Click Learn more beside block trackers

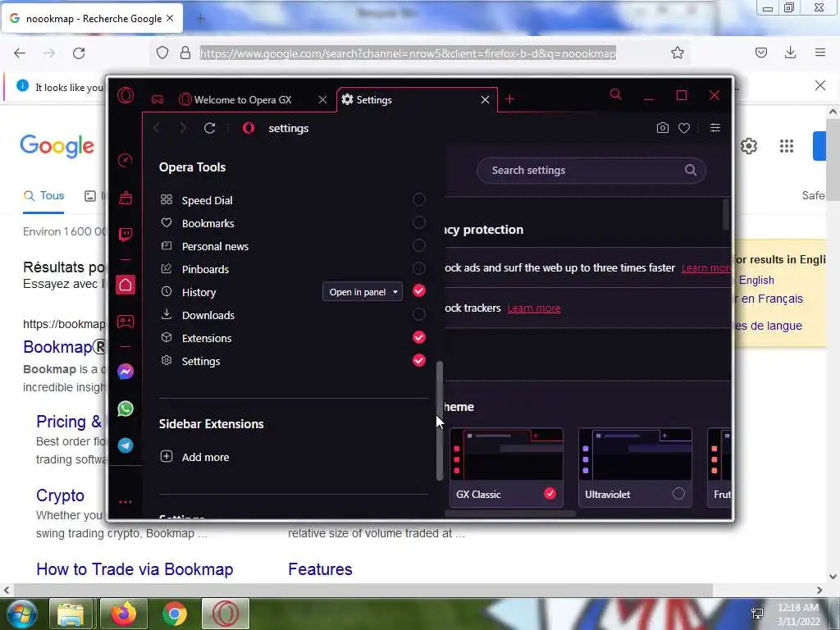point(533,308)
